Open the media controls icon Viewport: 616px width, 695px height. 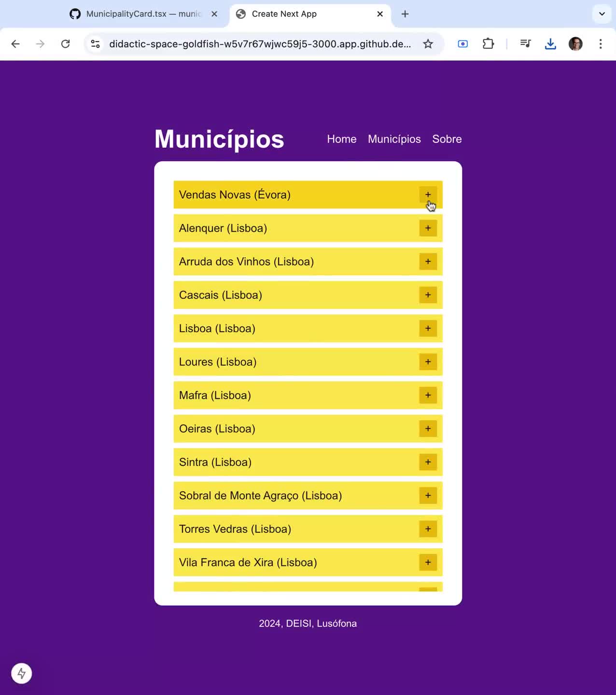click(525, 44)
